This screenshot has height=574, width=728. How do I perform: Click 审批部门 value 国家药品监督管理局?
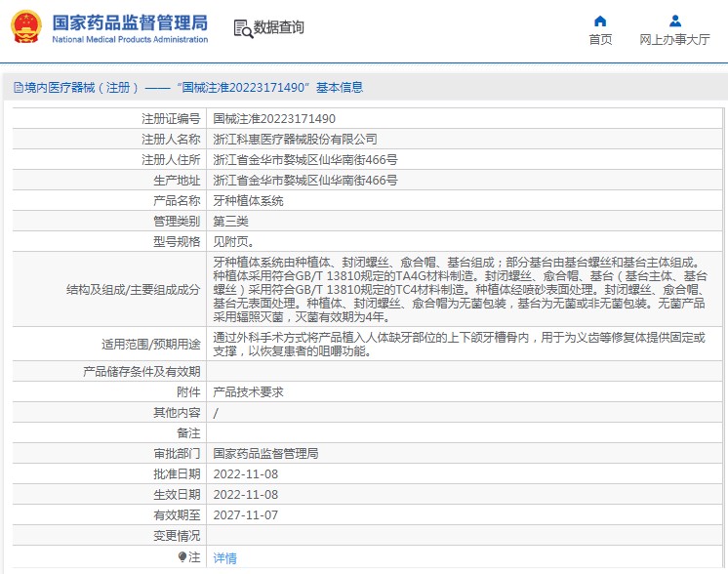coord(265,453)
